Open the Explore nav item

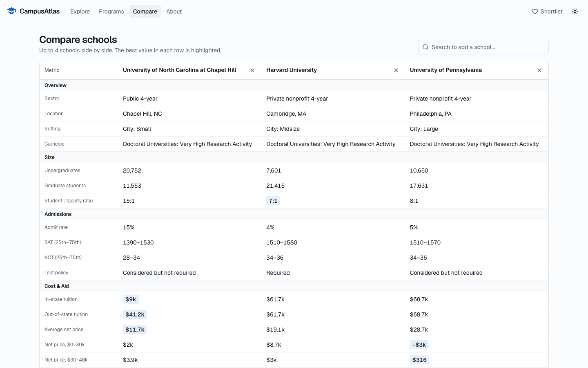pos(80,11)
